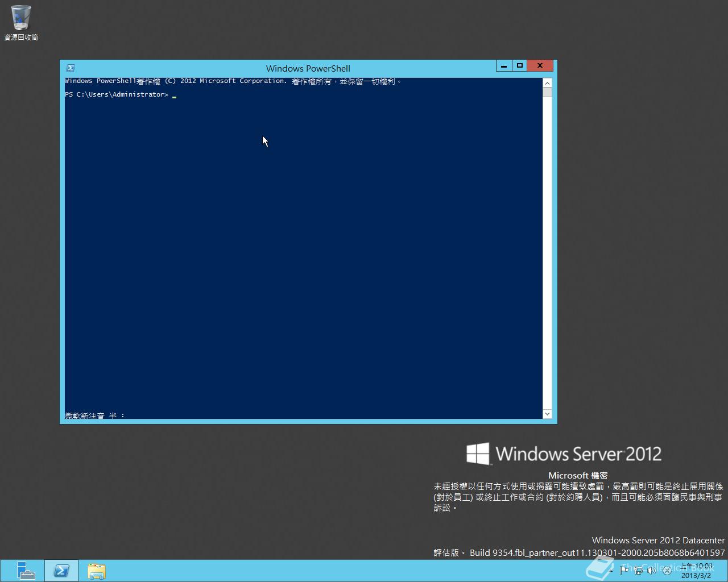The image size is (728, 582).
Task: Click the PowerShell title bar system icon
Action: point(71,68)
